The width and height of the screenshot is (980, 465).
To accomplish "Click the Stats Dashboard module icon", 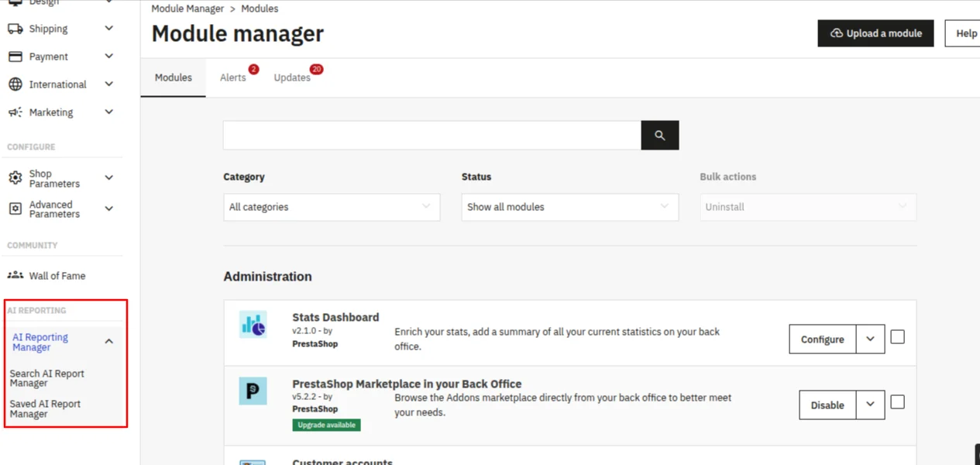I will (253, 325).
